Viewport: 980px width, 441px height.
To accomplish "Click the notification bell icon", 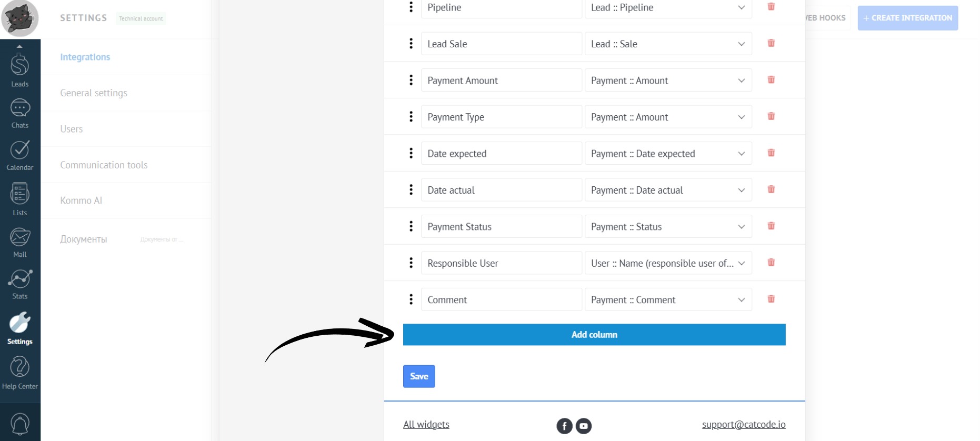I will pyautogui.click(x=20, y=424).
